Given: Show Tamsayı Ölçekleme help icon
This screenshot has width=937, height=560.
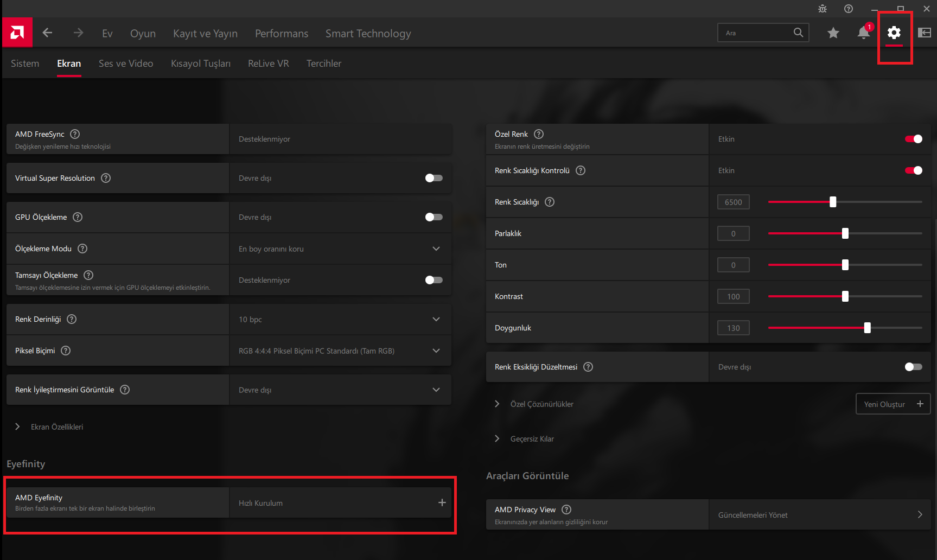Looking at the screenshot, I should click(x=88, y=275).
